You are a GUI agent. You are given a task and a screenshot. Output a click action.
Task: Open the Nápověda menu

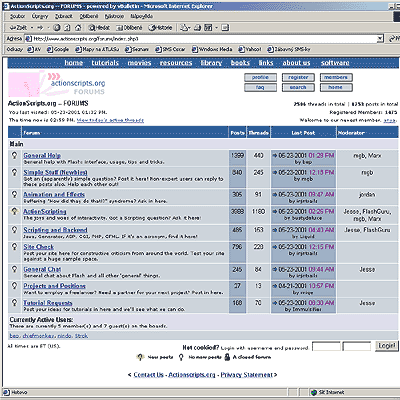[142, 16]
